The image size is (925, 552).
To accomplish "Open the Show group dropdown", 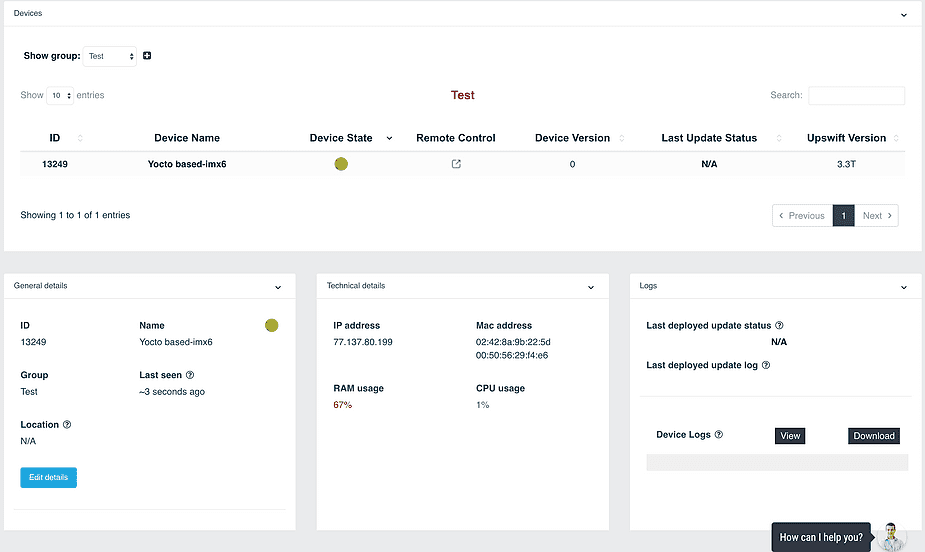I will pos(110,56).
